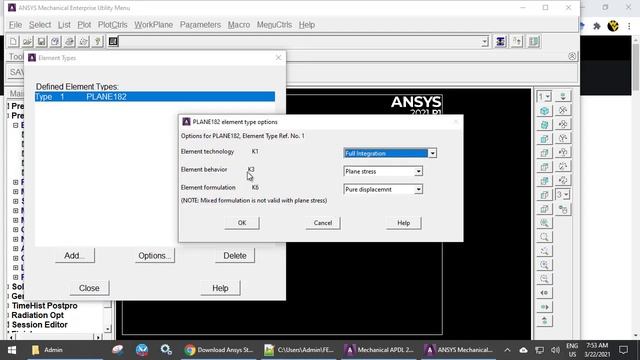Image resolution: width=640 pixels, height=360 pixels.
Task: Open the Contact Manager toolbar icon
Action: tap(534, 42)
